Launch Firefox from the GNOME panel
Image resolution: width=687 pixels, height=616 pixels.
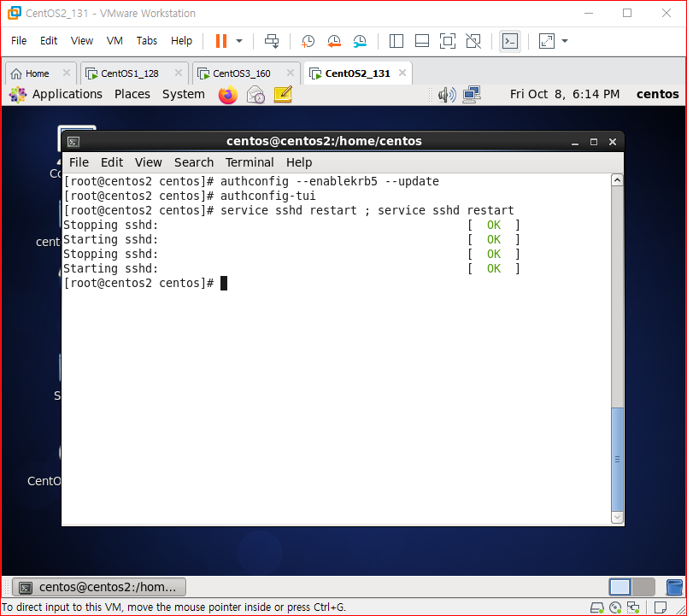click(228, 95)
